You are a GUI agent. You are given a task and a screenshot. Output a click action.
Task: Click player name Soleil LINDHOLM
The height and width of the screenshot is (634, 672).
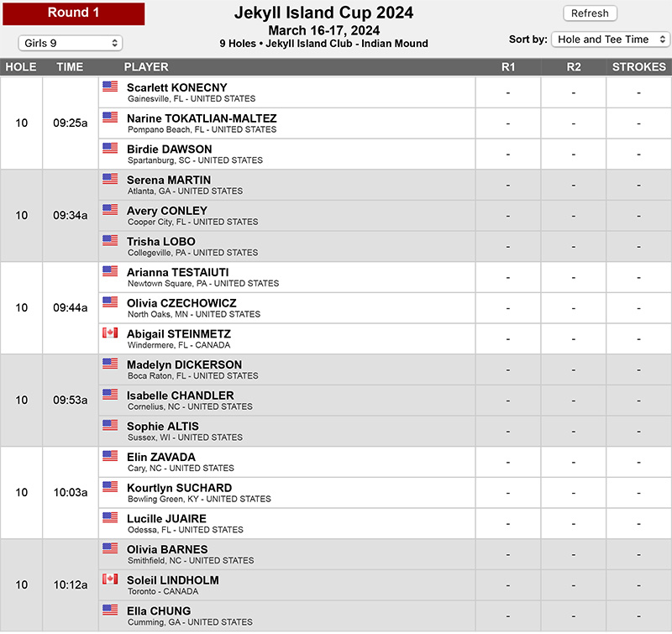click(x=173, y=581)
